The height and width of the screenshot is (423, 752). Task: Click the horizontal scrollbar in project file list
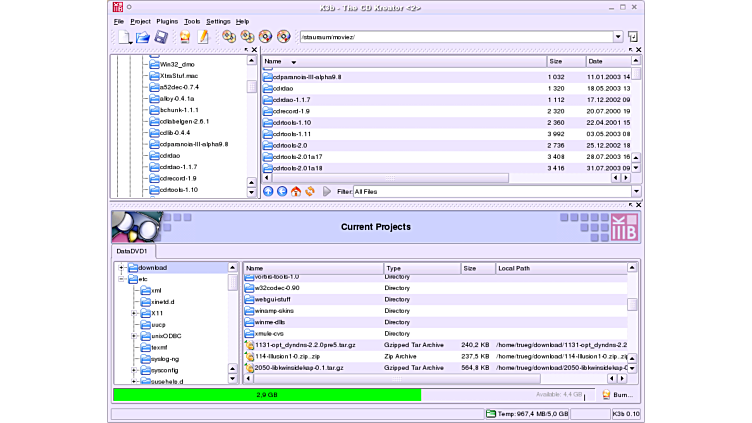(397, 378)
